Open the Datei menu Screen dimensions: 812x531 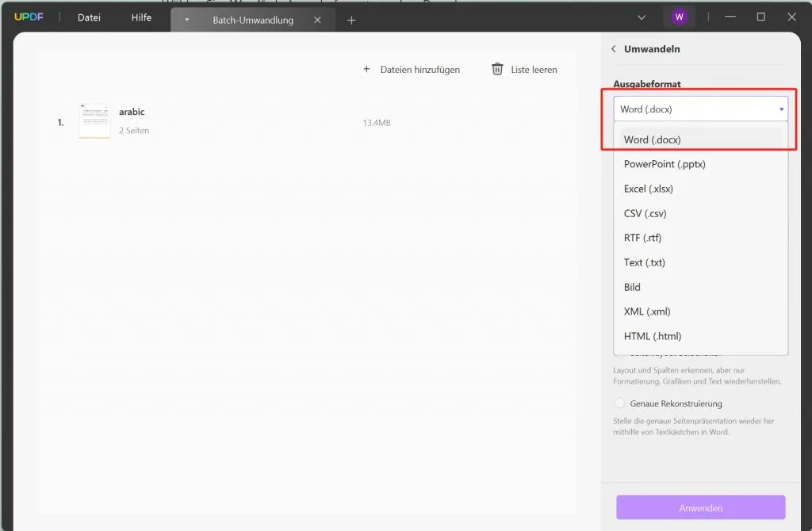[x=89, y=17]
